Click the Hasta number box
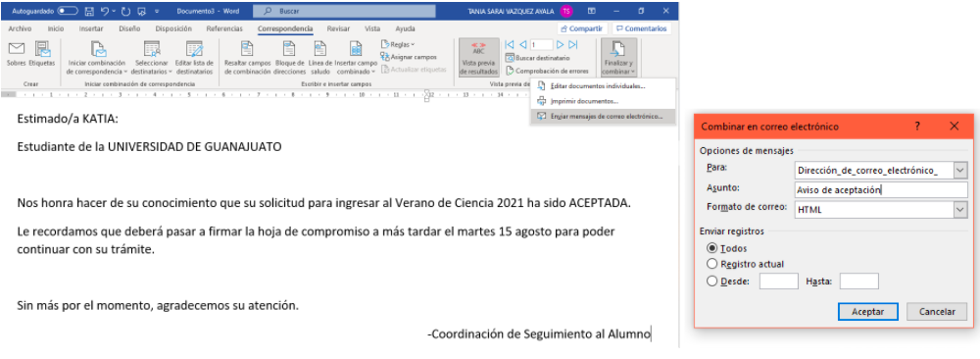The height and width of the screenshot is (359, 980). click(859, 282)
